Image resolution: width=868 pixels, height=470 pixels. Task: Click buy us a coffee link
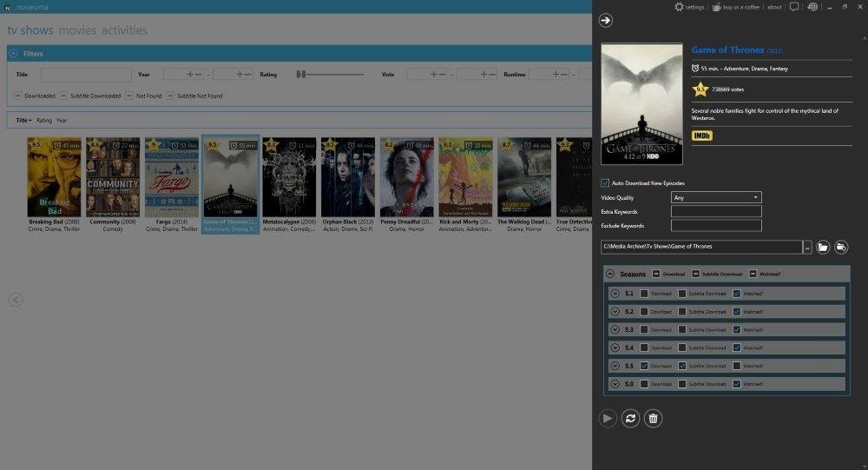[x=740, y=7]
